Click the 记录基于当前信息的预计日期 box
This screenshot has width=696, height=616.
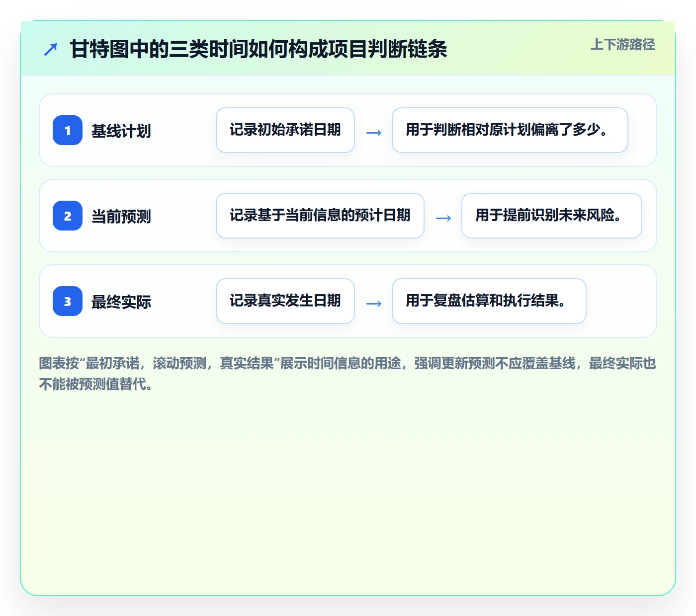320,216
